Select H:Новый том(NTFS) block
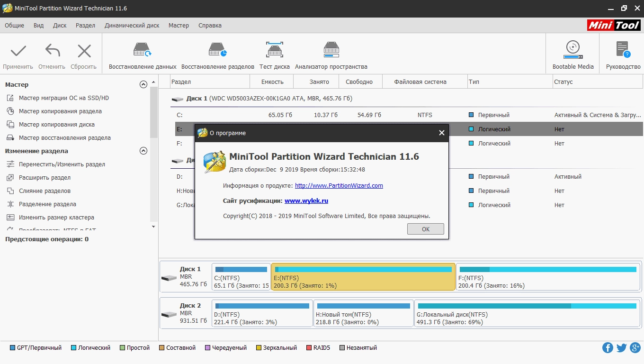The height and width of the screenshot is (364, 644). [x=364, y=313]
